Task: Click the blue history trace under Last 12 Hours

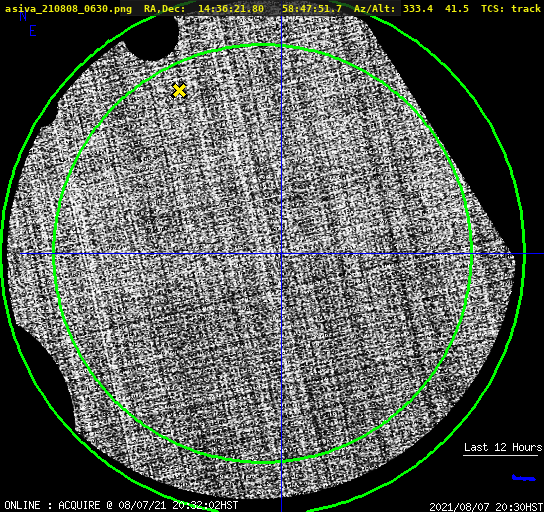Action: [x=524, y=478]
